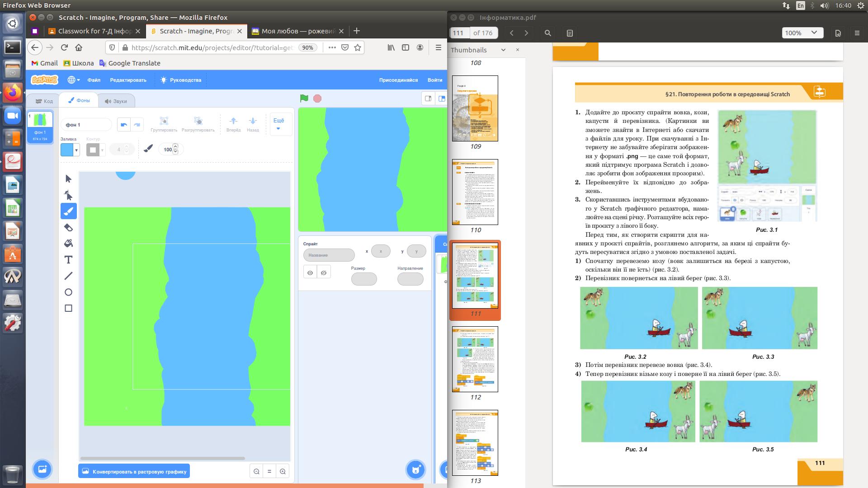Click Конвертировать в растровую графику button
This screenshot has width=868, height=488.
click(134, 471)
